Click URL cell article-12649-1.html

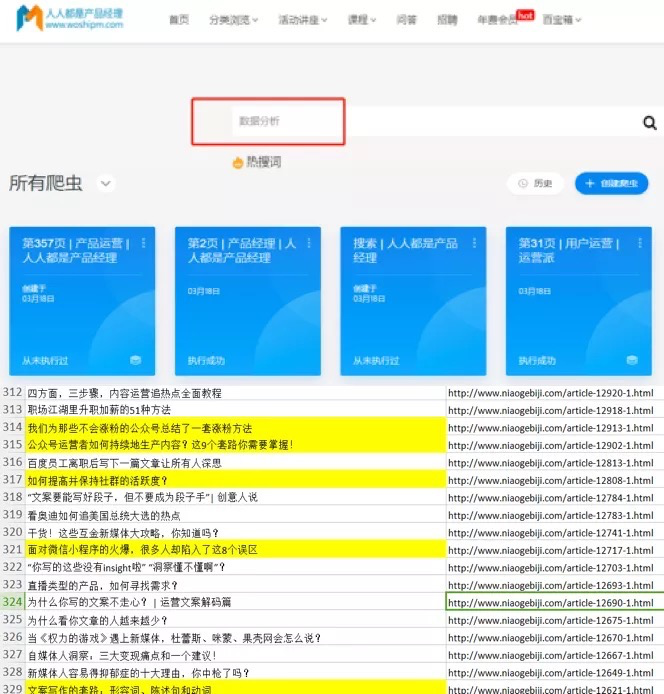pos(555,673)
